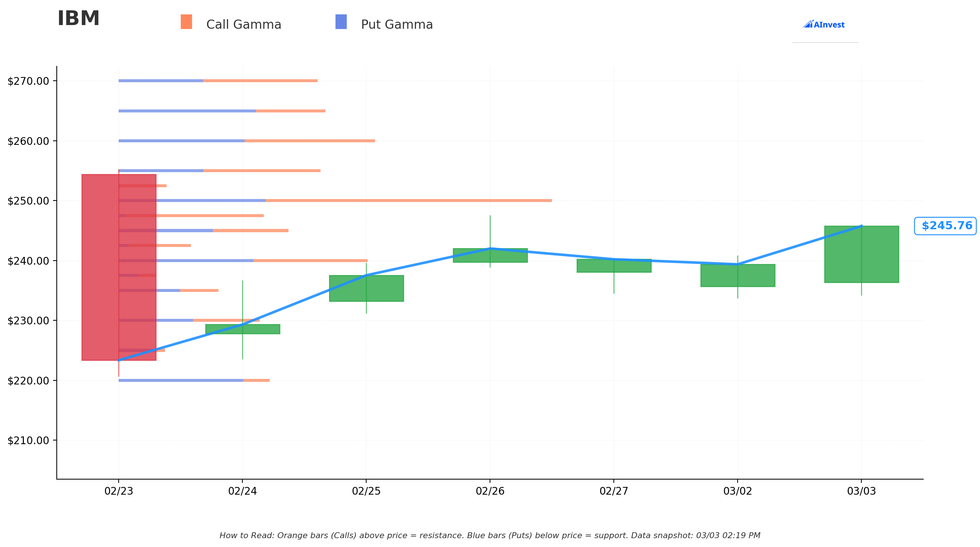Select the blue Put Gamma legend swatch
This screenshot has height=547, width=980.
[341, 22]
